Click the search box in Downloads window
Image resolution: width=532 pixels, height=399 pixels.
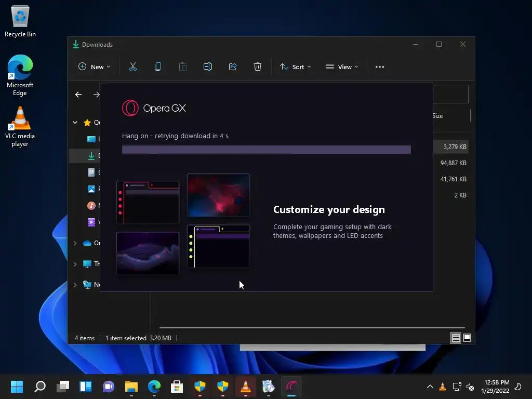(450, 95)
